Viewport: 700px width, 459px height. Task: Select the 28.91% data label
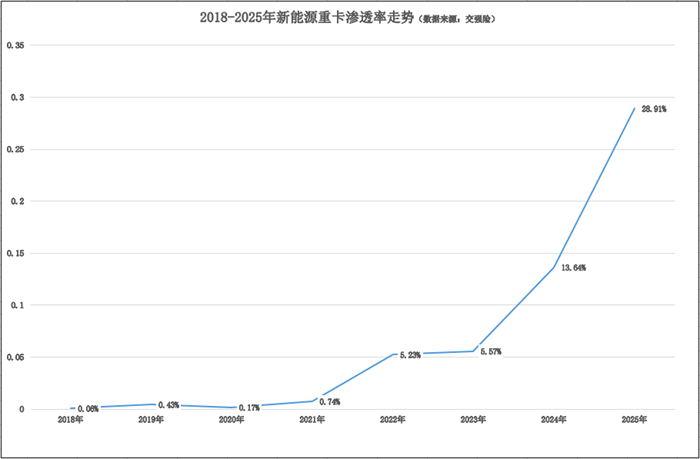tap(654, 108)
